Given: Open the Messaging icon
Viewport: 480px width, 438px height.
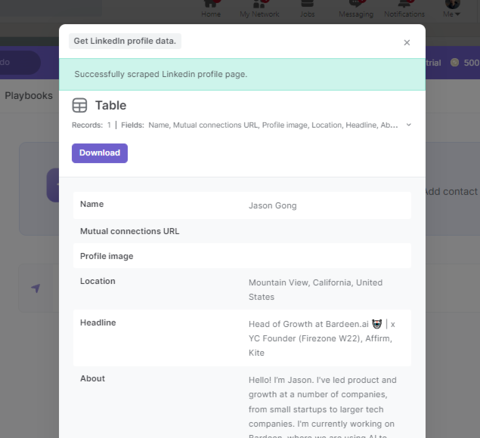Looking at the screenshot, I should coord(356,4).
